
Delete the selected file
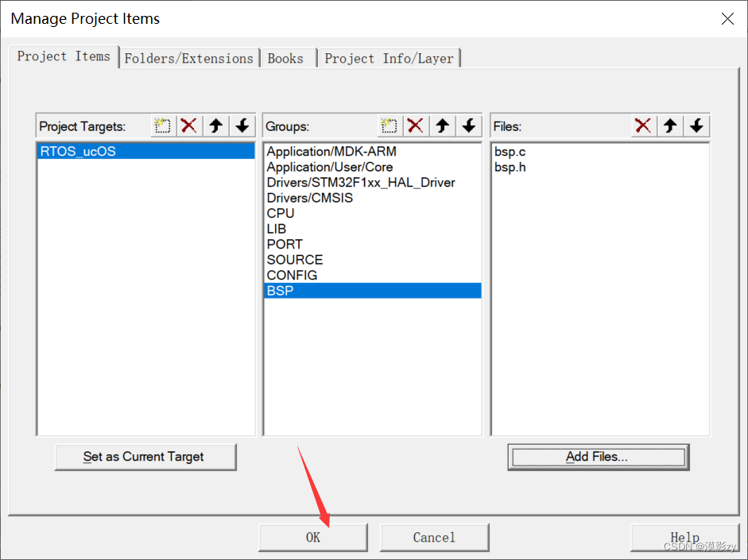point(643,126)
